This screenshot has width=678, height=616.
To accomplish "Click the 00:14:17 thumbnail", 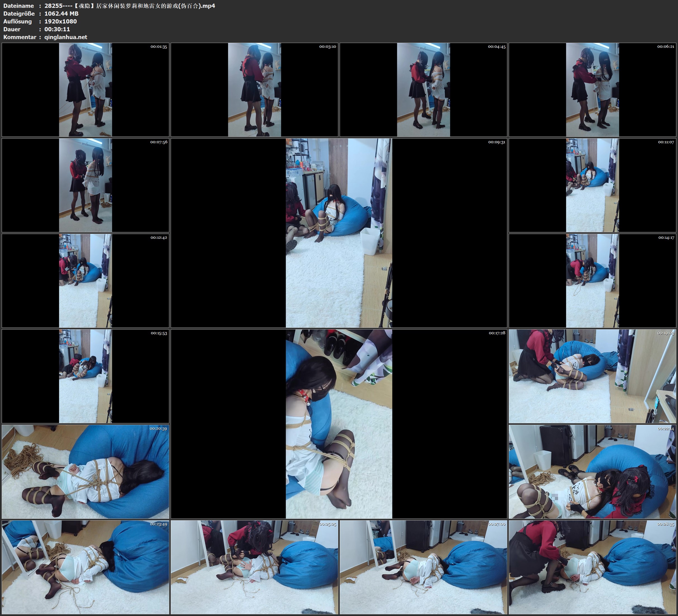I will pos(592,280).
